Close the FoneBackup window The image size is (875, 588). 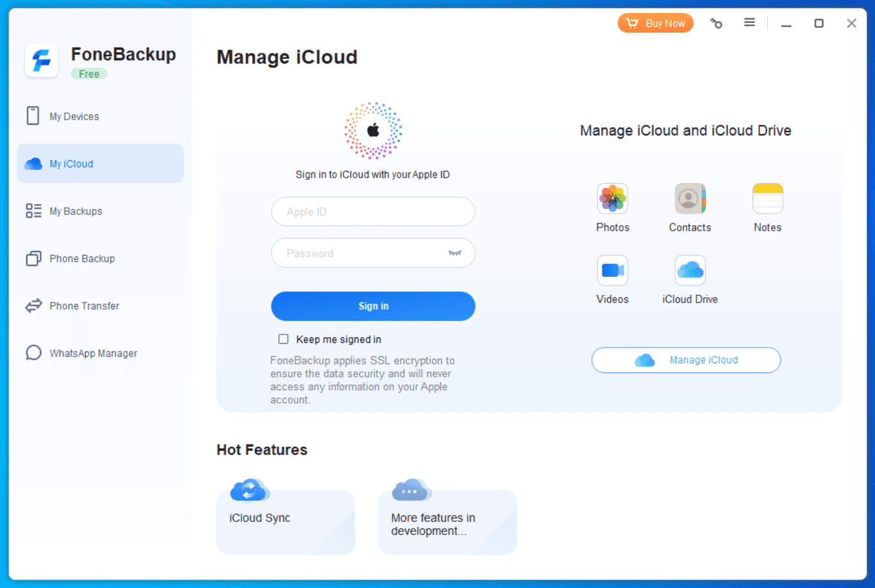coord(851,24)
